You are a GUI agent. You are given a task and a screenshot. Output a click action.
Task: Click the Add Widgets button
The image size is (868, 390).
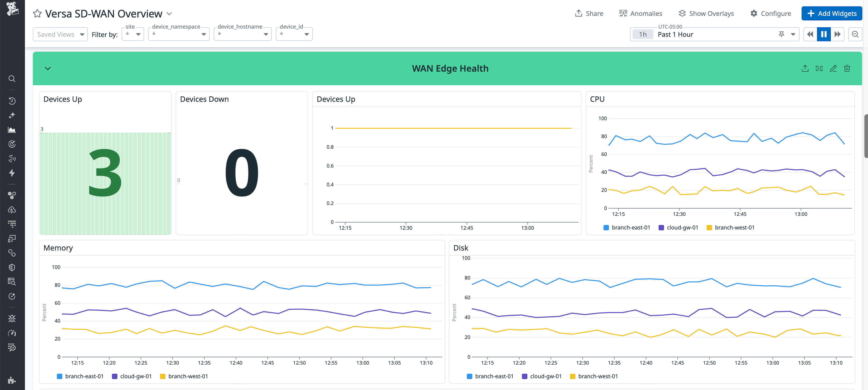831,13
